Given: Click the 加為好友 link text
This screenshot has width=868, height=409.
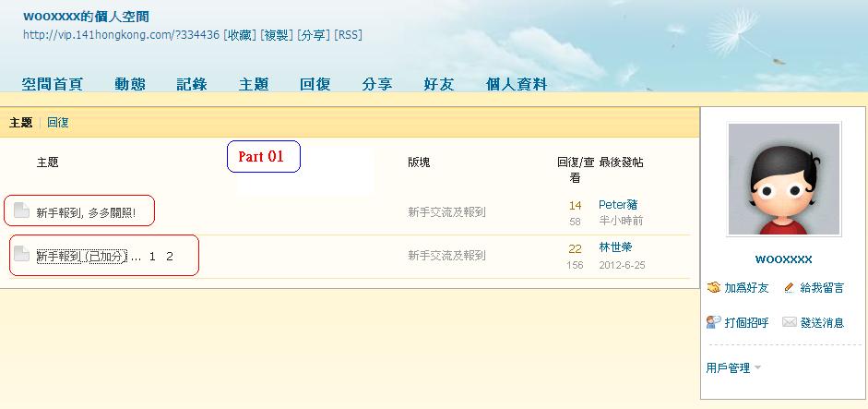Looking at the screenshot, I should point(746,288).
